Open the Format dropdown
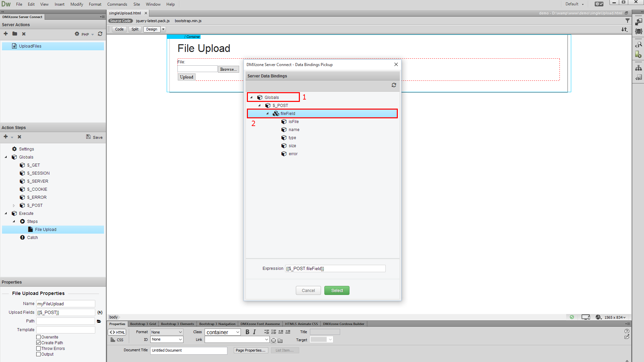The image size is (644, 362). tap(167, 332)
